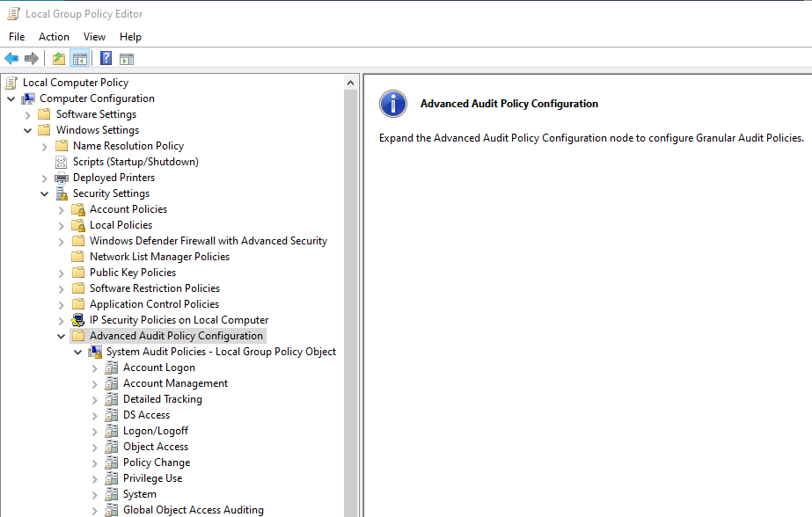812x517 pixels.
Task: Expand the System audit category chevron
Action: pyautogui.click(x=94, y=495)
